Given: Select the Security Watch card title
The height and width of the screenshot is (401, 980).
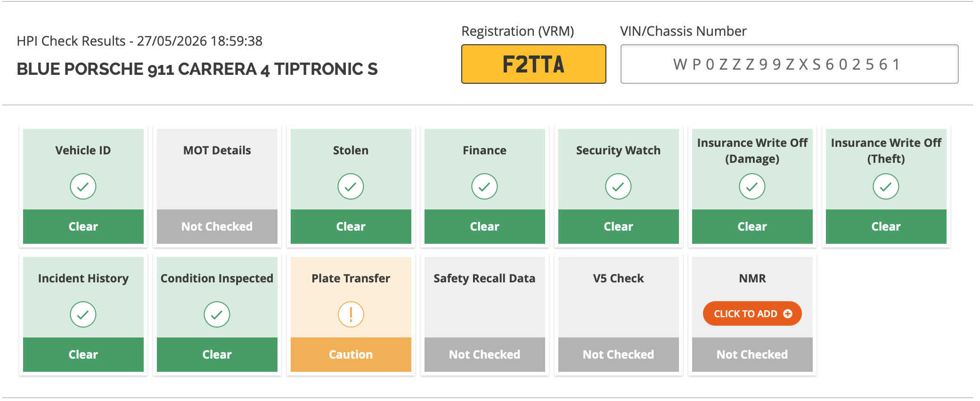Looking at the screenshot, I should pyautogui.click(x=619, y=151).
